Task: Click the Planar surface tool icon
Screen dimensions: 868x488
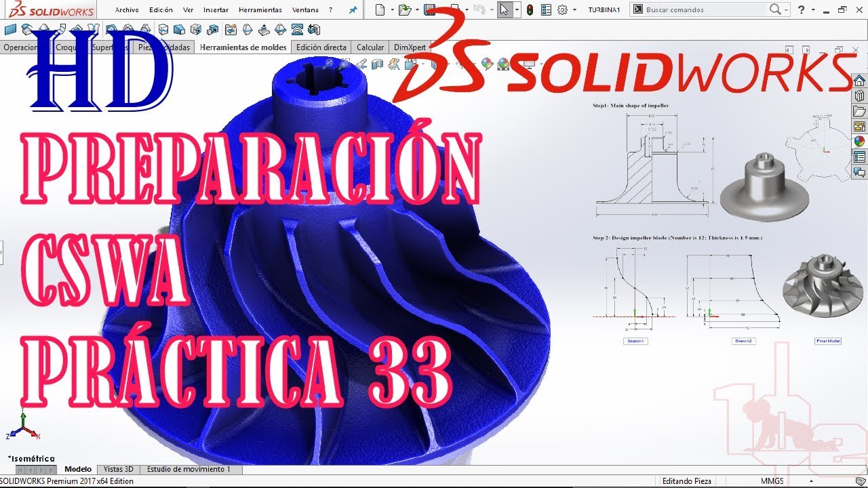Action: [10, 30]
